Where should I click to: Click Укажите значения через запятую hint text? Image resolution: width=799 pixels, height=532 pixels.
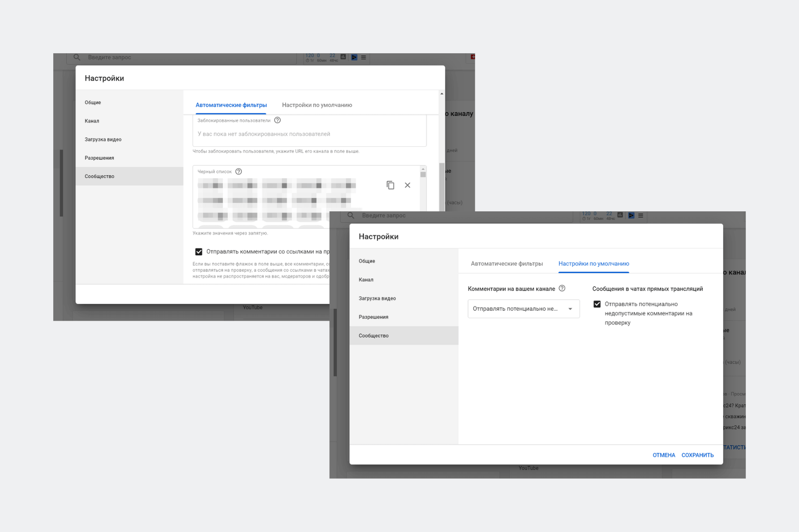[x=230, y=233]
